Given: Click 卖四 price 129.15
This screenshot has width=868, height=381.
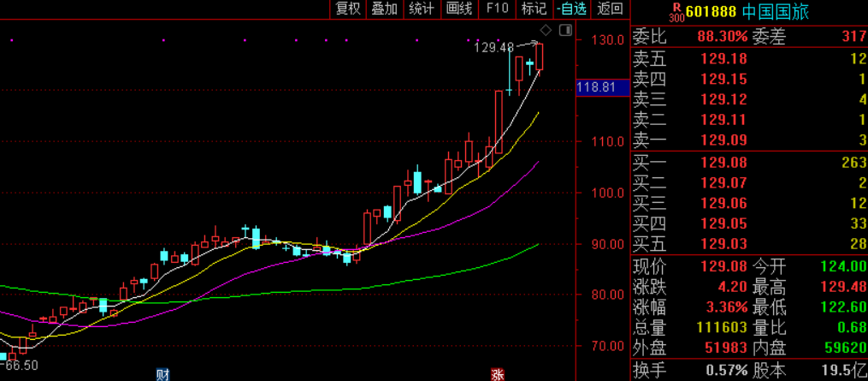Looking at the screenshot, I should [x=723, y=80].
